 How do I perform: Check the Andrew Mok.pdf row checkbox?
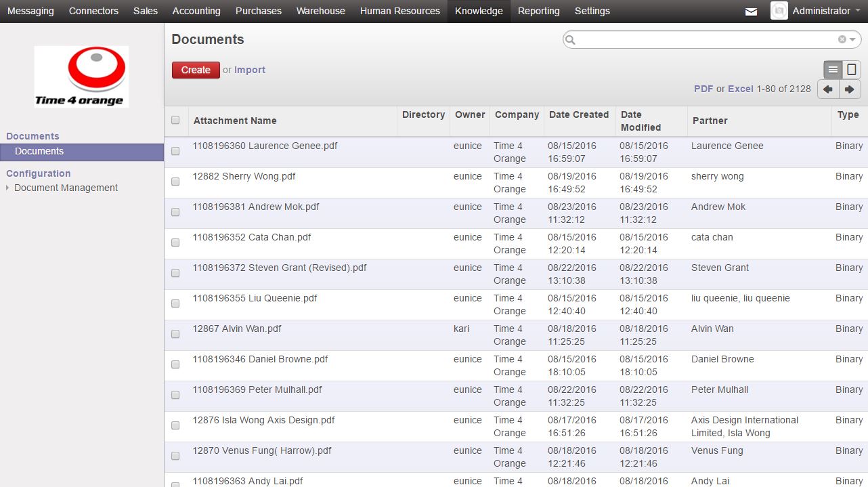[175, 212]
